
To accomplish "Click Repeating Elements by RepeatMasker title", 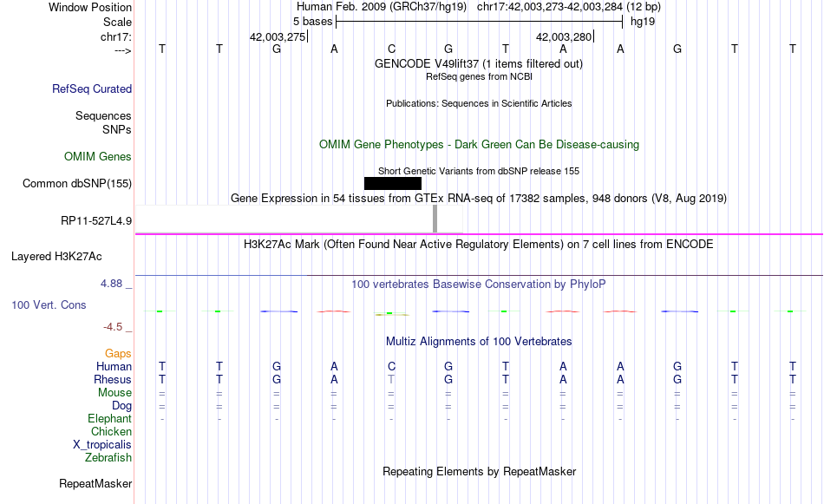I will [x=480, y=471].
